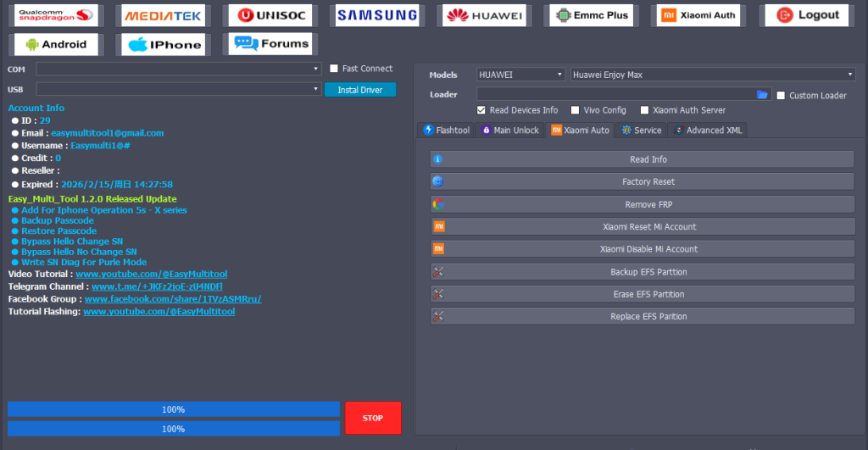Enable the Xiaomi Auth Server checkbox
Viewport: 868px width, 450px height.
[x=644, y=110]
